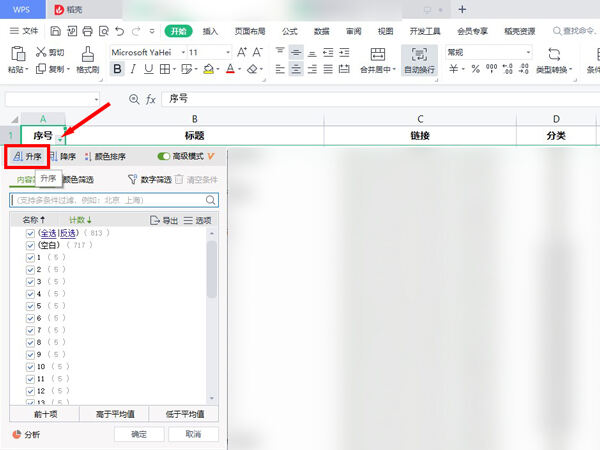Uncheck the (空白) blank checkbox

point(31,245)
